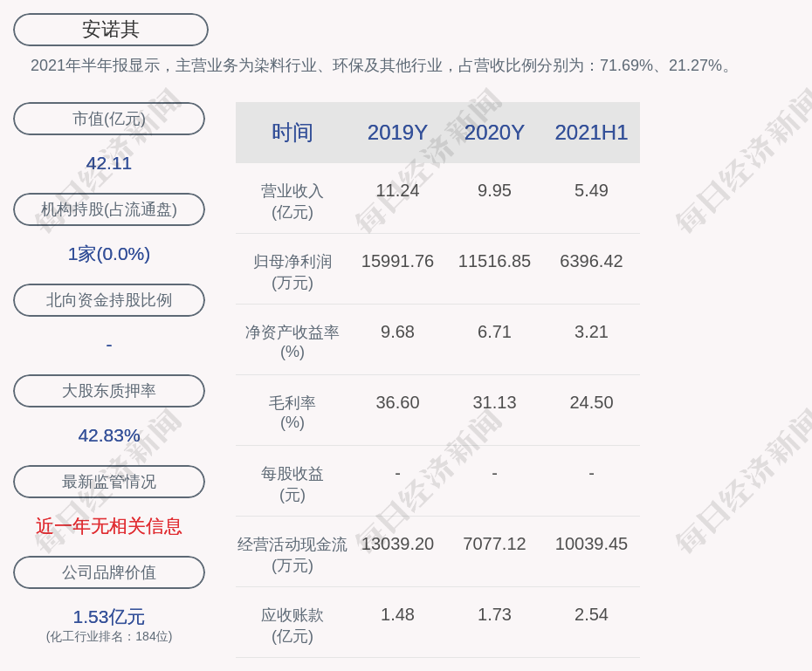Screen dimensions: 812x671
Task: Select the 归母净利润 value 15991.76
Action: (397, 261)
